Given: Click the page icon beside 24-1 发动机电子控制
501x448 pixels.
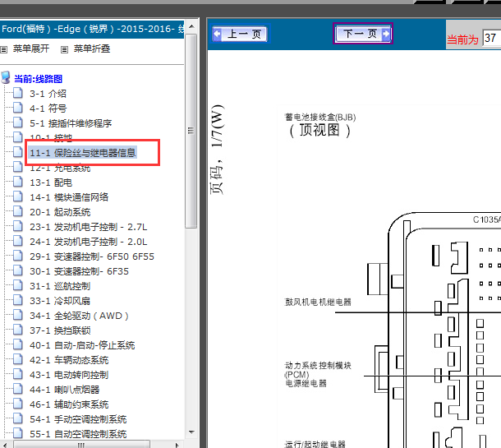Looking at the screenshot, I should tap(18, 241).
